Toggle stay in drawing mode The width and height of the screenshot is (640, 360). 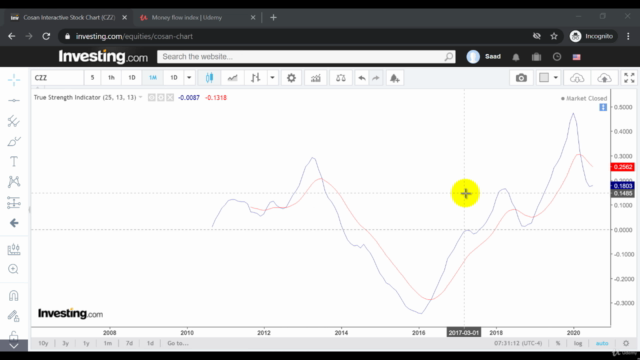[x=14, y=316]
